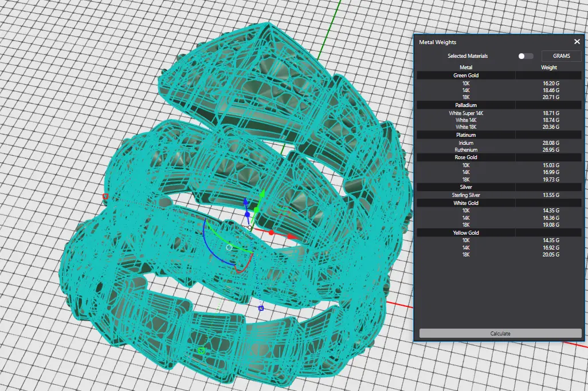This screenshot has width=588, height=391.
Task: Click the 19.73 G weight value
Action: 551,179
